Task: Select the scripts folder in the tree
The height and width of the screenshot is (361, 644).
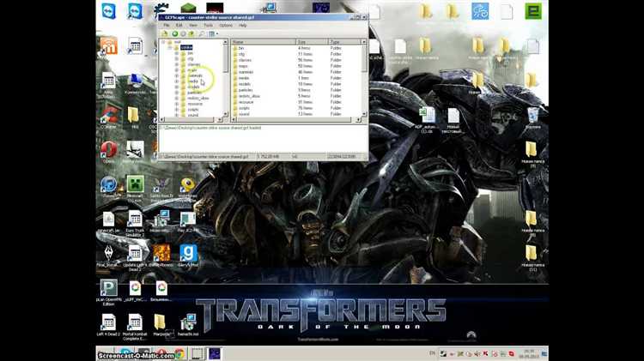Action: click(x=193, y=110)
